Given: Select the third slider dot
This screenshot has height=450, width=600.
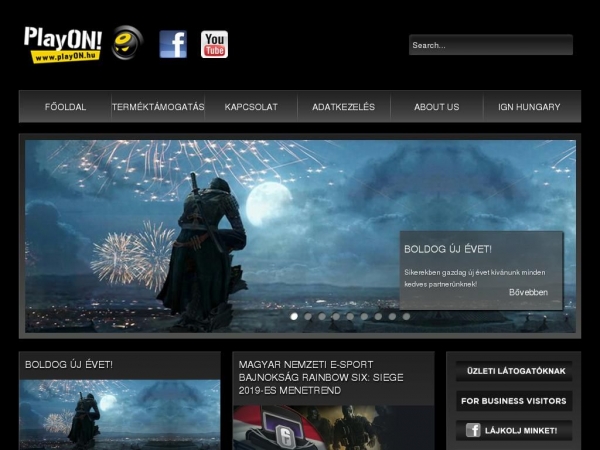Looking at the screenshot, I should (x=322, y=316).
